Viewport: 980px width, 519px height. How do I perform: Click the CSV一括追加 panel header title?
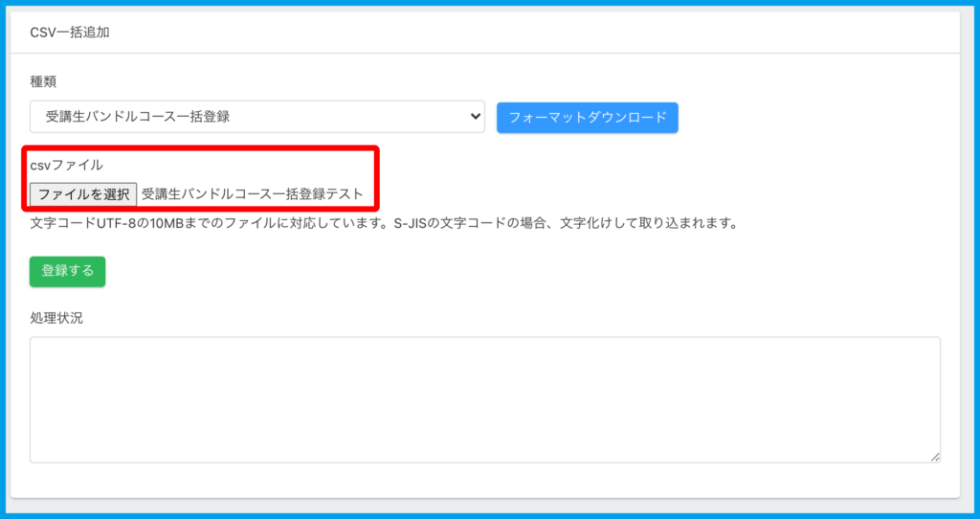click(x=70, y=32)
